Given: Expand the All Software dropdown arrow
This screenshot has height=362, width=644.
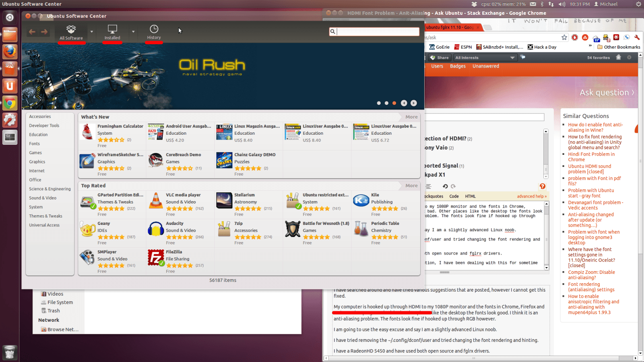Looking at the screenshot, I should [x=92, y=32].
